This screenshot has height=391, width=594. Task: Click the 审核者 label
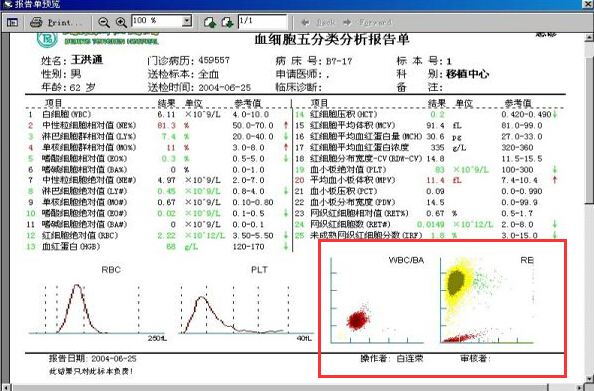(475, 358)
